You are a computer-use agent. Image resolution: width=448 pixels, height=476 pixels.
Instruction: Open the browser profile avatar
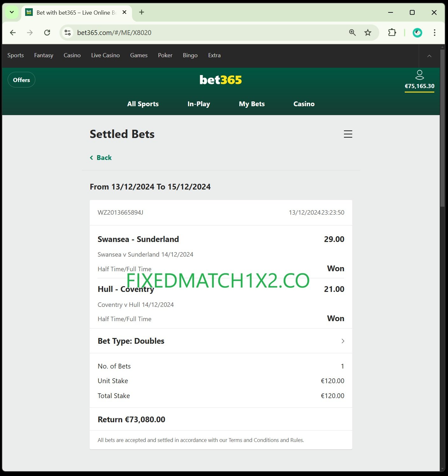417,32
